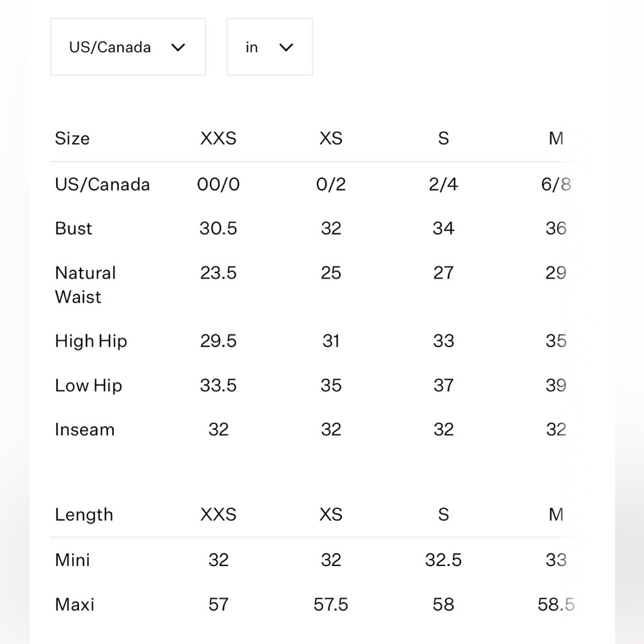Click the Bust row label
This screenshot has width=644, height=644.
(73, 229)
